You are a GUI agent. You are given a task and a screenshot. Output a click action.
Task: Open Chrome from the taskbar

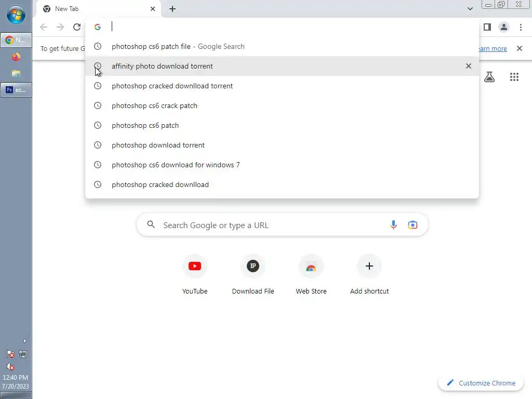click(x=16, y=40)
